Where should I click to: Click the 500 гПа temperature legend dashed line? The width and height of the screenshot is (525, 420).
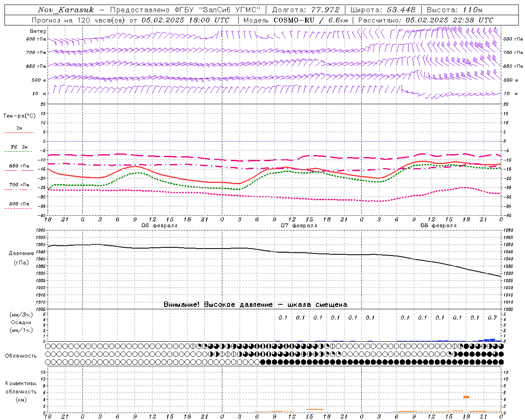[x=18, y=208]
